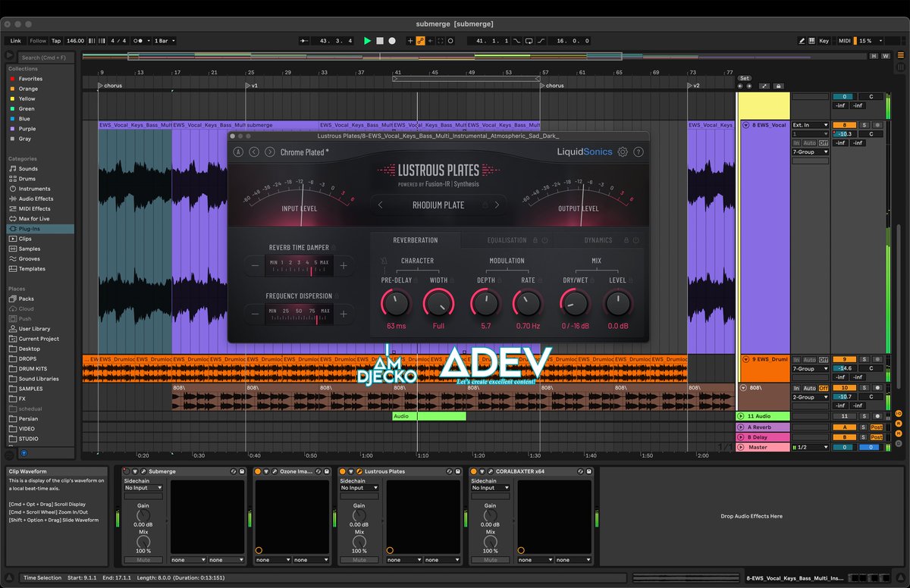Select the Orange collection
910x588 pixels.
tap(28, 89)
